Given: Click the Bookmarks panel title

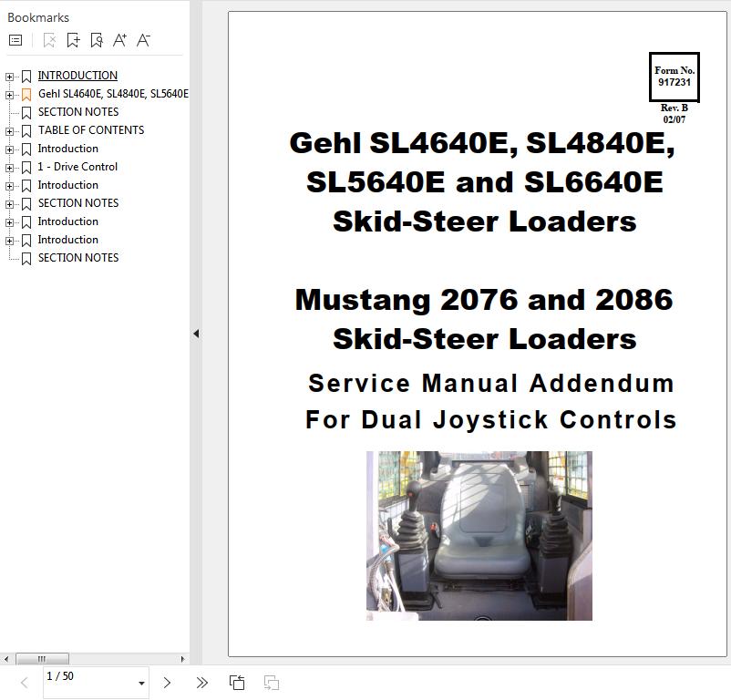Looking at the screenshot, I should click(x=38, y=17).
